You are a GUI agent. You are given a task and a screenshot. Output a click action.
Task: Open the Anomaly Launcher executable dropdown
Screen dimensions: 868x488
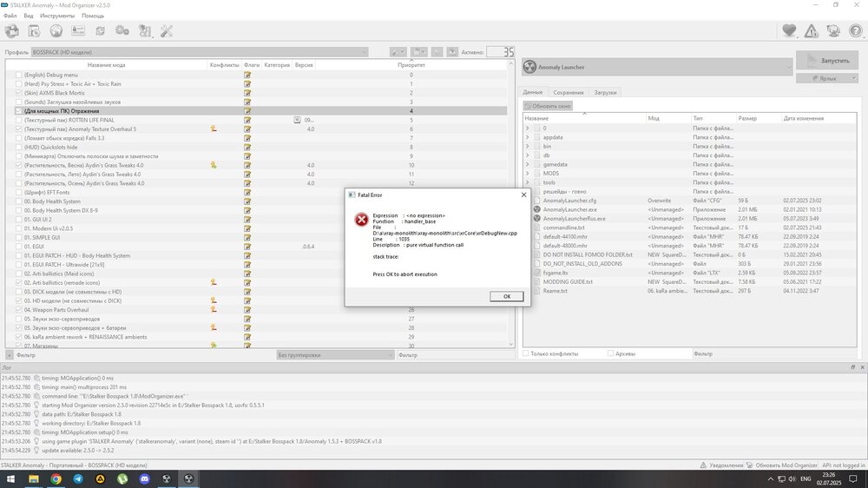coord(657,67)
